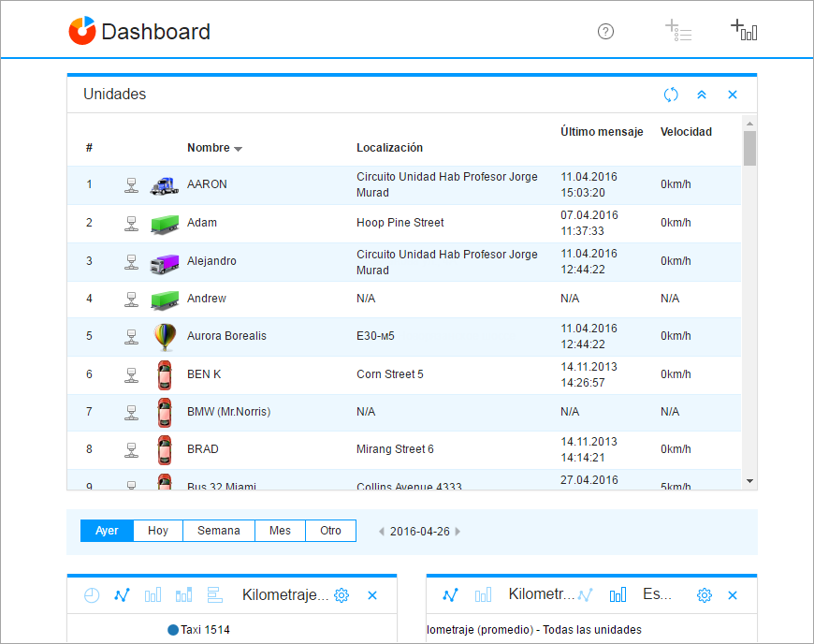Switch the period to Hoy

[158, 531]
